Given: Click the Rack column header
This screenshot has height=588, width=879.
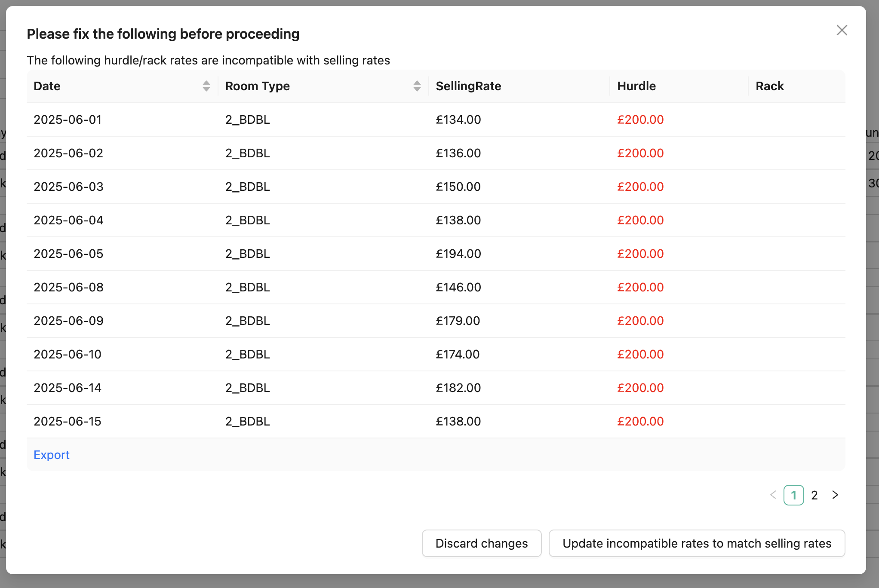Looking at the screenshot, I should point(770,86).
